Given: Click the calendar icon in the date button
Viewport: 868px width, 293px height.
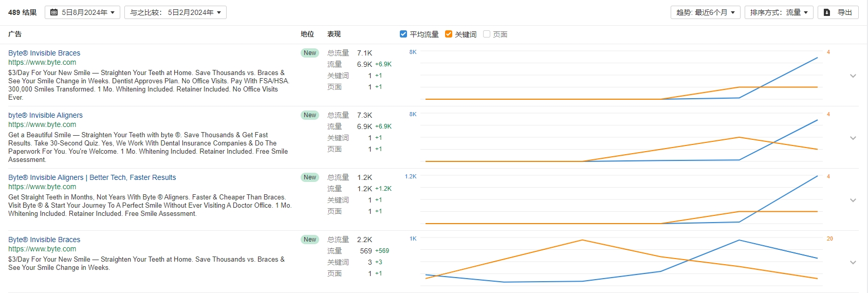Looking at the screenshot, I should 53,12.
